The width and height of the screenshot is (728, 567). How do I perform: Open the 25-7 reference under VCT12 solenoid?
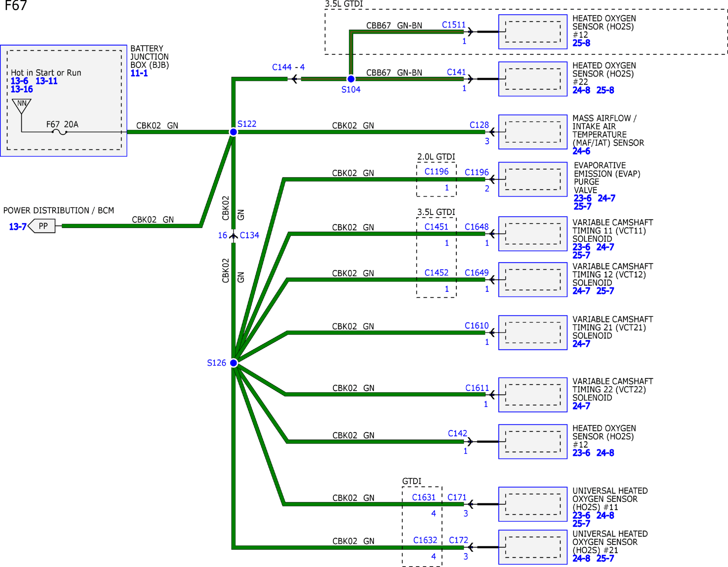click(x=605, y=291)
